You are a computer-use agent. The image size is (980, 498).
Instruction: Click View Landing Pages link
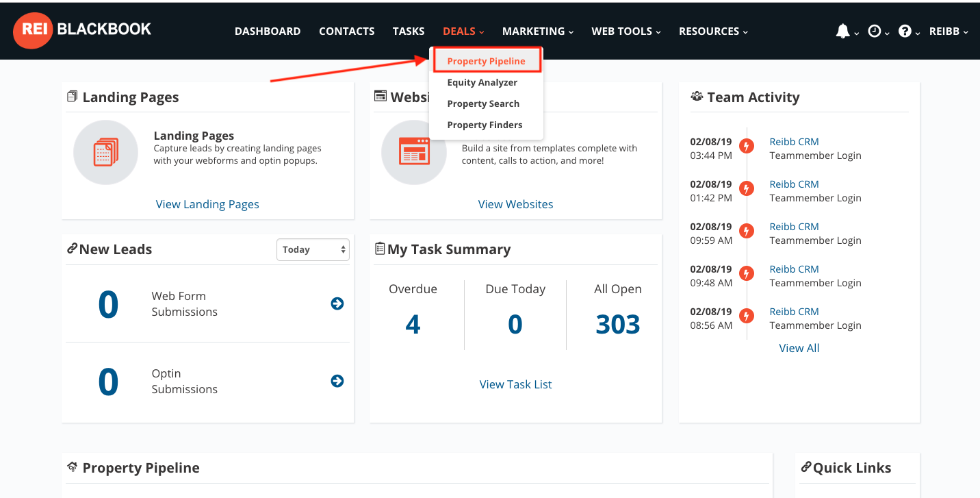click(x=207, y=204)
